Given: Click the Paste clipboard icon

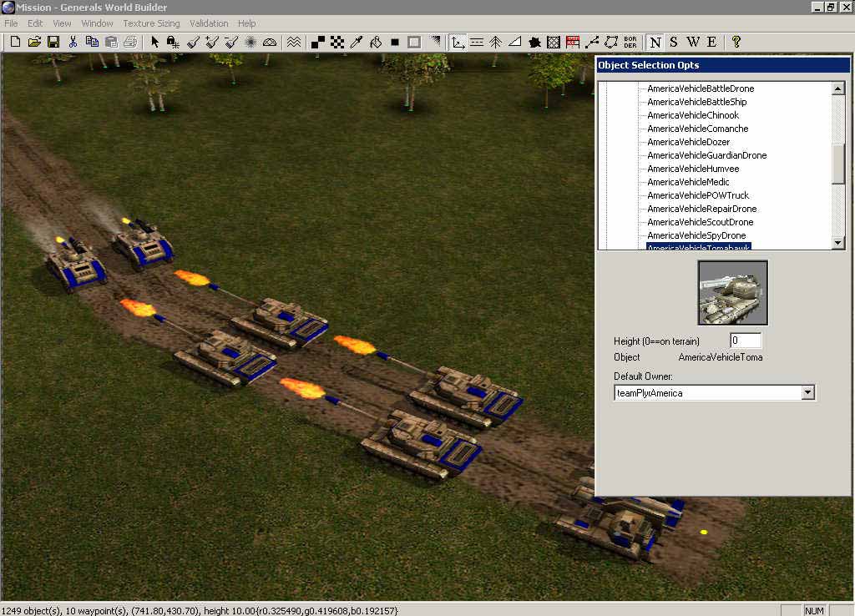Looking at the screenshot, I should [111, 42].
